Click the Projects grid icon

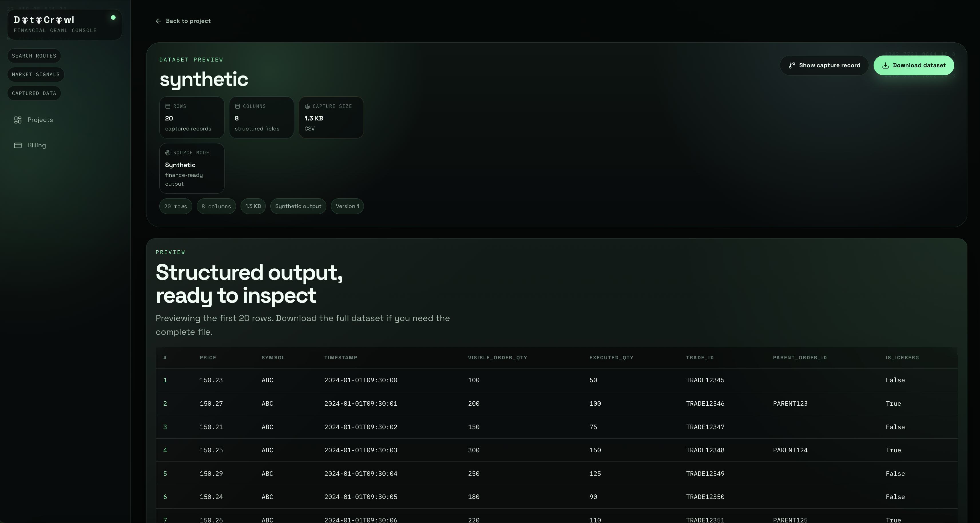(18, 120)
